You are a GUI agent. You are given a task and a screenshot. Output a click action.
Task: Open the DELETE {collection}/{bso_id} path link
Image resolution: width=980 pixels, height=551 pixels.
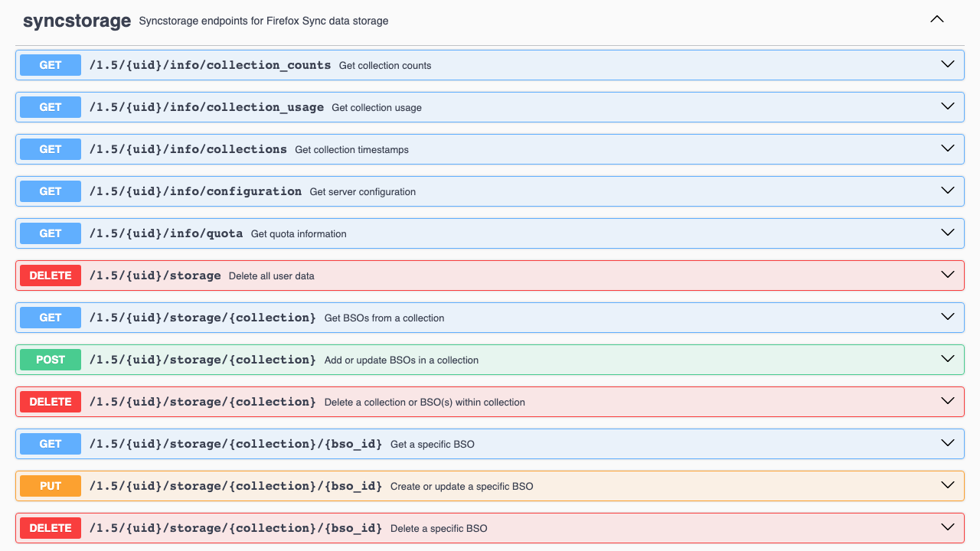pyautogui.click(x=236, y=528)
